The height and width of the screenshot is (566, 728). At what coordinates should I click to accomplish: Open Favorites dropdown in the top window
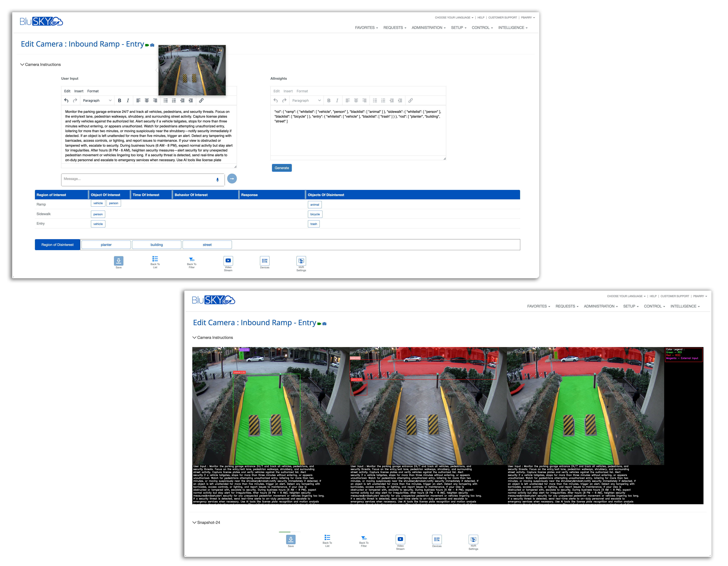tap(366, 28)
